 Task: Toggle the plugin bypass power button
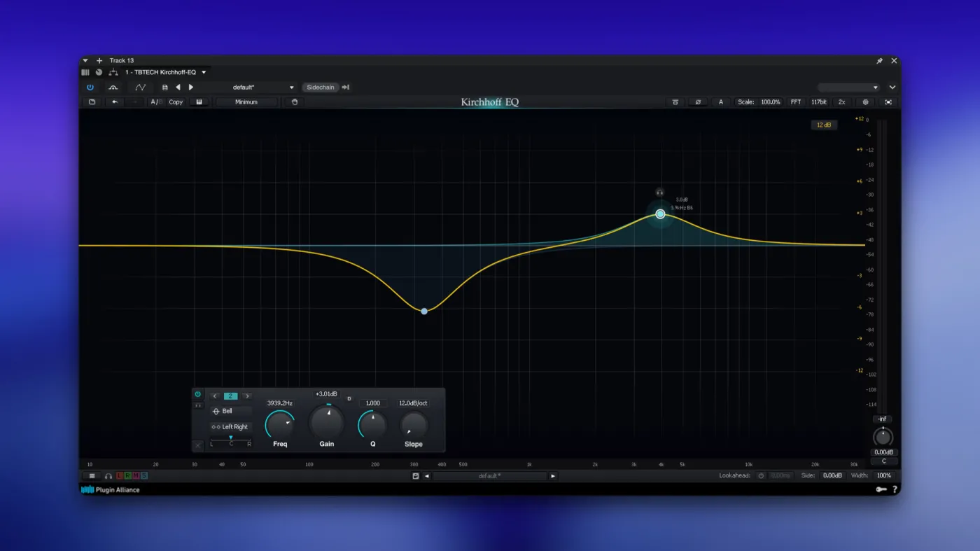(x=90, y=88)
